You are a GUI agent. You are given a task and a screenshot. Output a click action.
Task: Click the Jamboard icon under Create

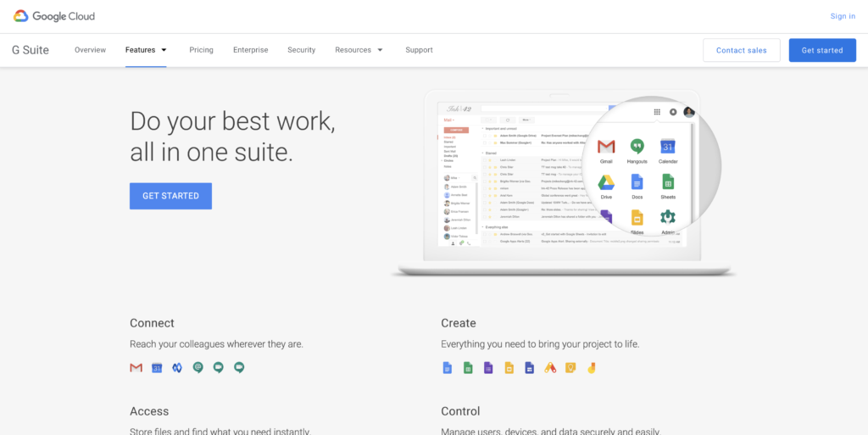click(x=591, y=367)
